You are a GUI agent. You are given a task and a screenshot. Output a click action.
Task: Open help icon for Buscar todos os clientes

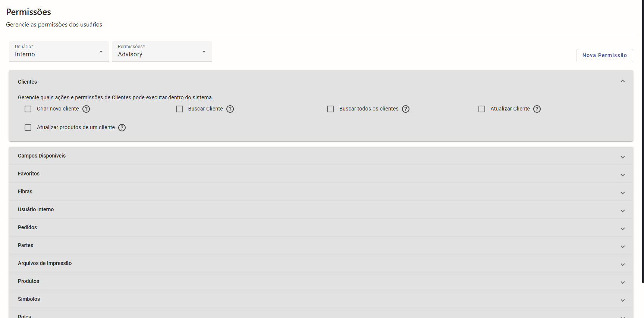(x=406, y=109)
